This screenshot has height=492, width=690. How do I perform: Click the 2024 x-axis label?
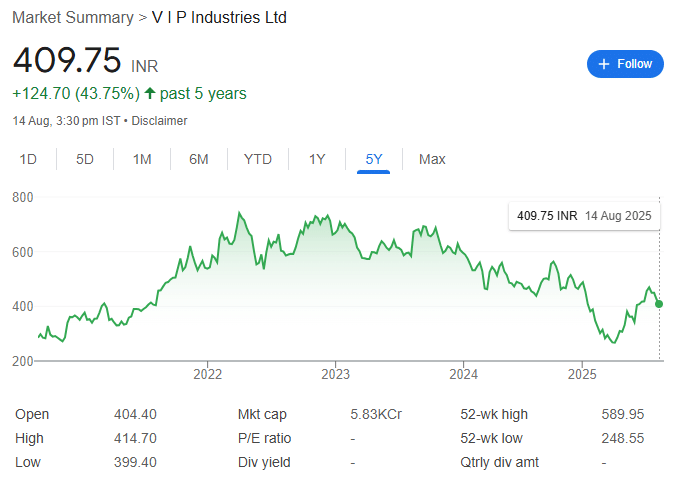[463, 375]
